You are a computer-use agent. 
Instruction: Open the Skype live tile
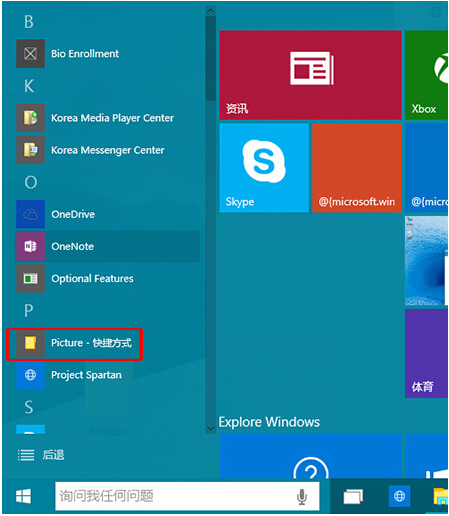coord(264,168)
